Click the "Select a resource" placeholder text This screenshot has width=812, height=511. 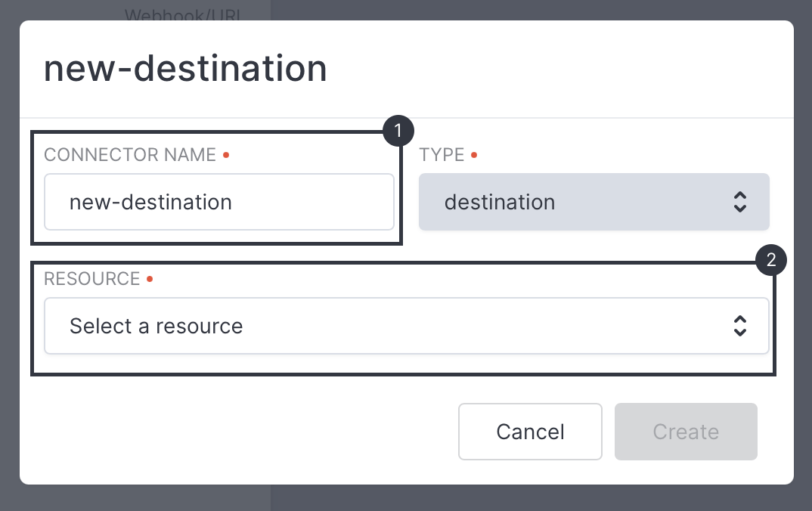(156, 326)
